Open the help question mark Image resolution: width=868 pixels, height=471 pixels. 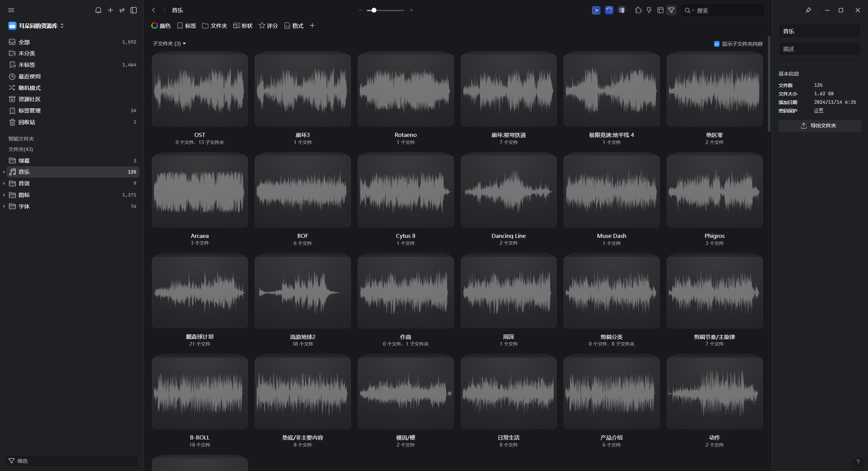[x=858, y=462]
